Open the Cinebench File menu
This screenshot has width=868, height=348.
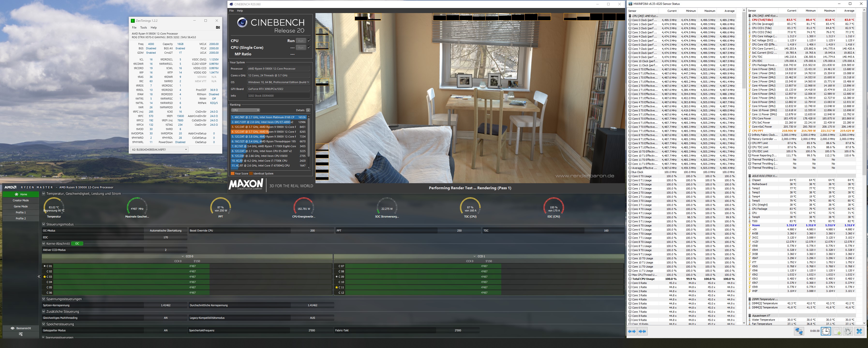pos(232,11)
